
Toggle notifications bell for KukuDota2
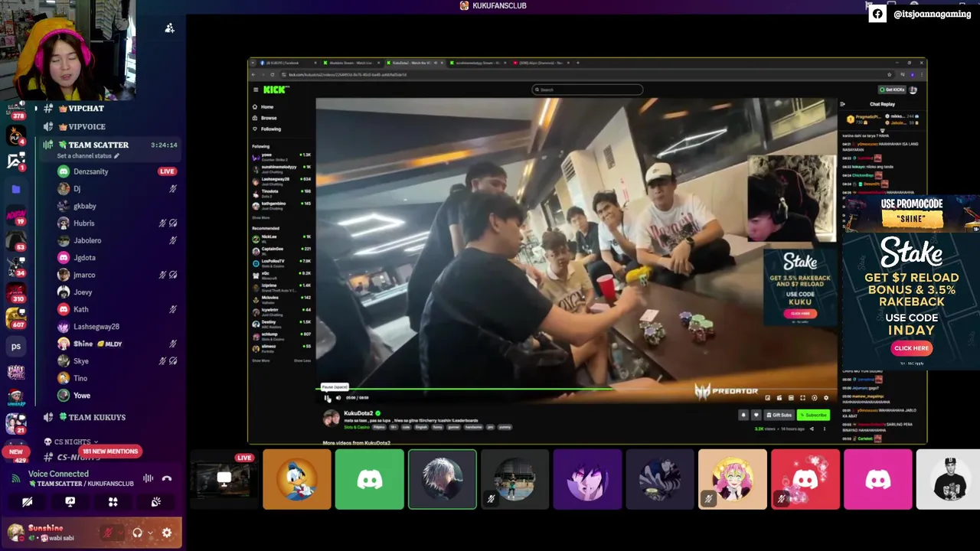(x=743, y=415)
